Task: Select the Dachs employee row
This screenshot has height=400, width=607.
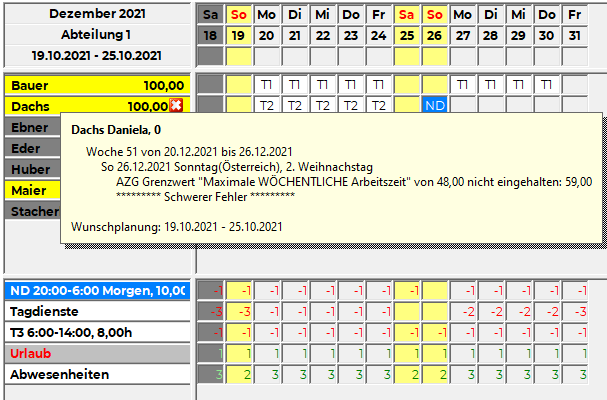Action: point(88,106)
